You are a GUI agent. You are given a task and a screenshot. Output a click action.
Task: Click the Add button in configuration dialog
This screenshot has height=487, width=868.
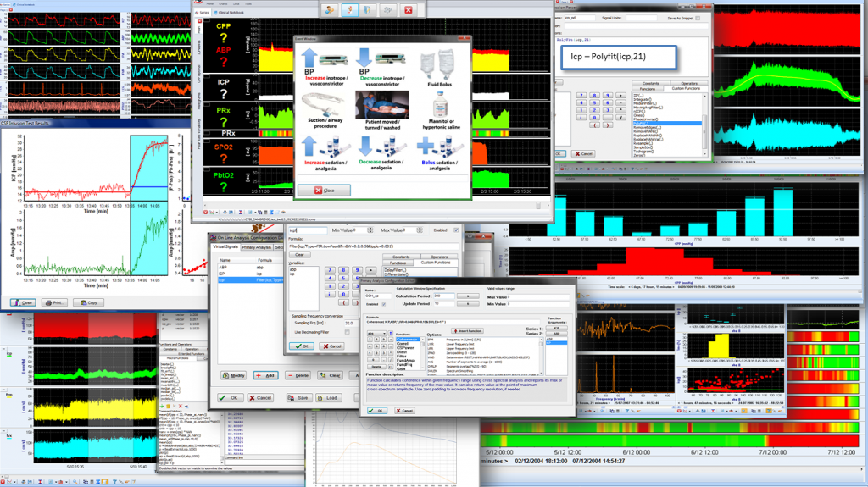[264, 375]
